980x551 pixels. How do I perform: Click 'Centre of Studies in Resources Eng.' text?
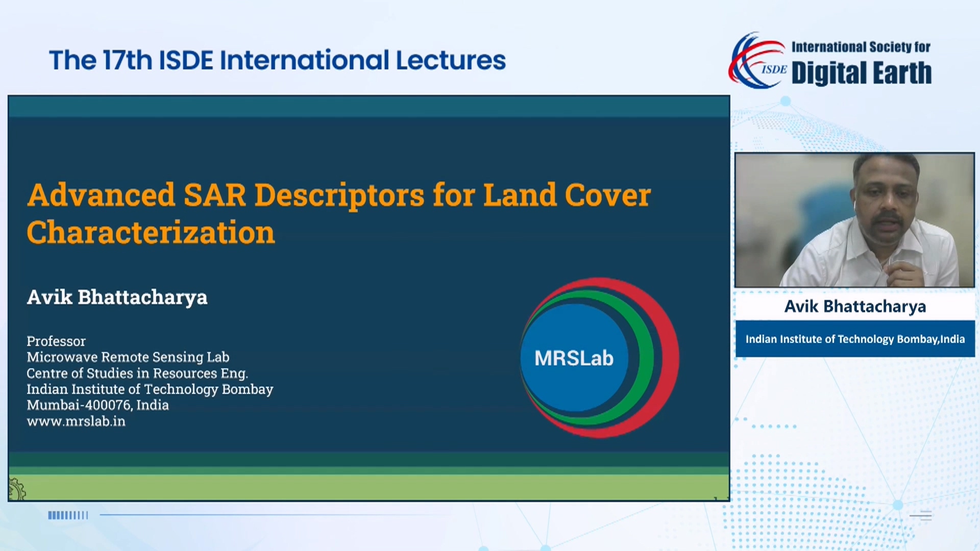point(137,373)
